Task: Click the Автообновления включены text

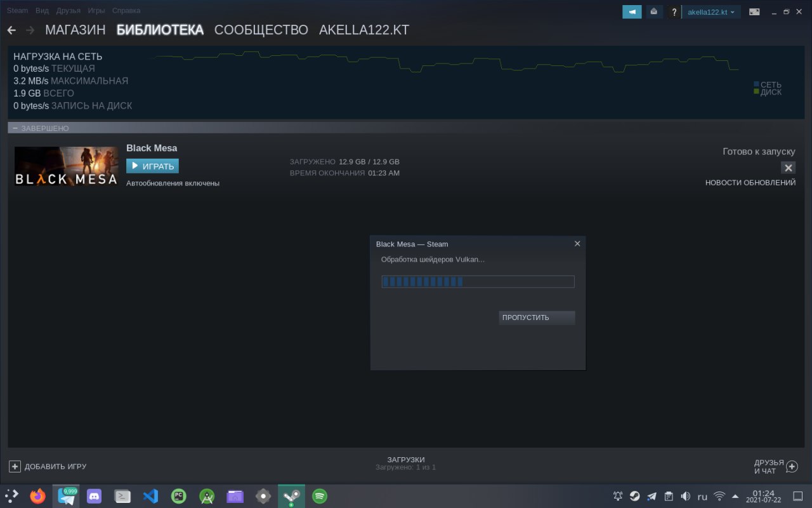Action: pyautogui.click(x=173, y=183)
